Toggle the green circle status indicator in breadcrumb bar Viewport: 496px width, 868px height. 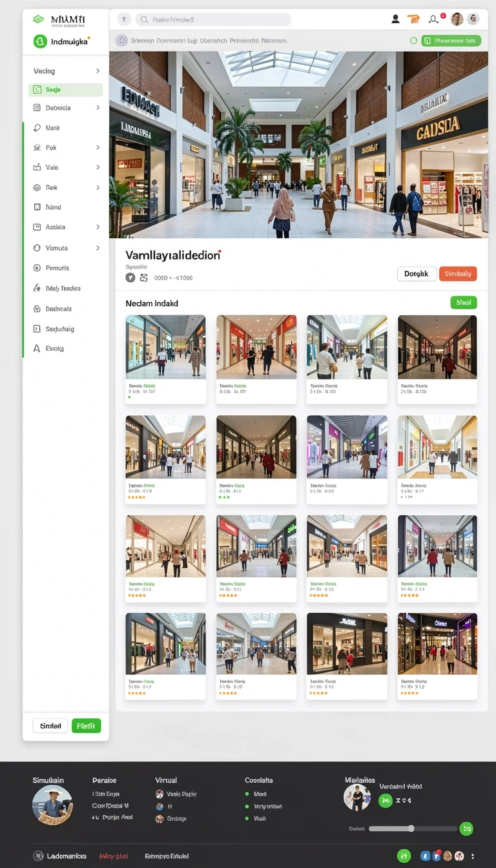[x=414, y=41]
